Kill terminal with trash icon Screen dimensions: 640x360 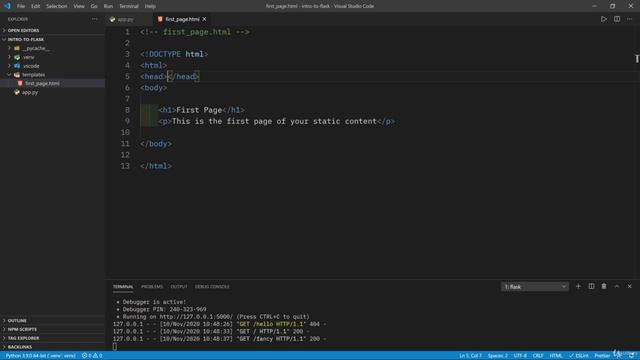tap(604, 287)
